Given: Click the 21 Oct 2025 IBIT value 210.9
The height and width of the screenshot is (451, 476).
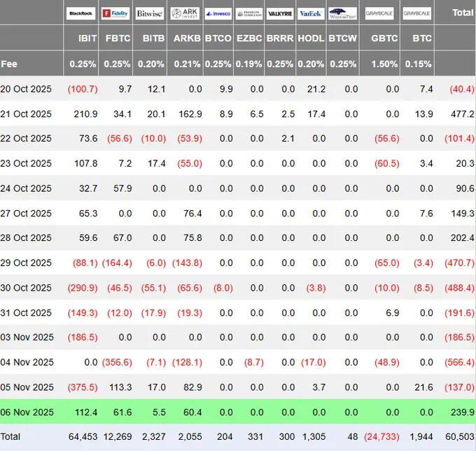Looking at the screenshot, I should click(x=85, y=114).
